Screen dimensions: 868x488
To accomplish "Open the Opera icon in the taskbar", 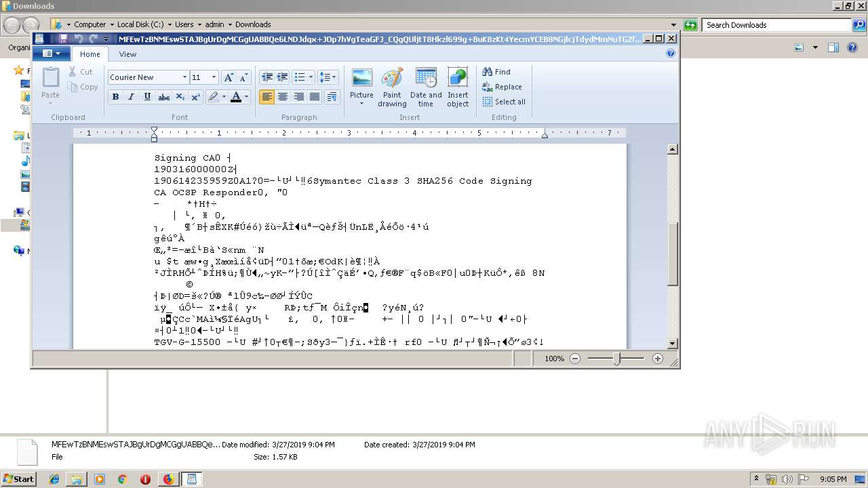I will [x=145, y=479].
